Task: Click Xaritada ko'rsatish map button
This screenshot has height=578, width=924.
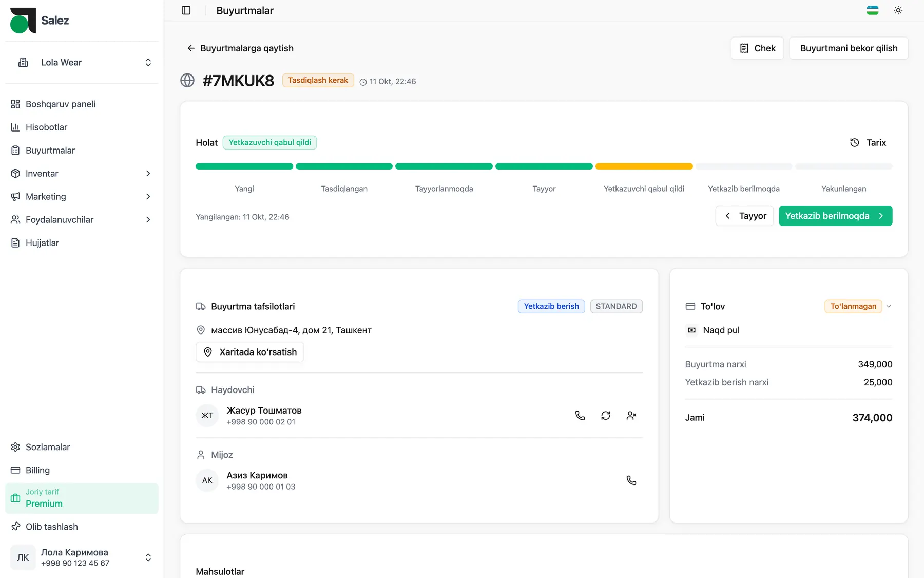Action: (x=250, y=352)
